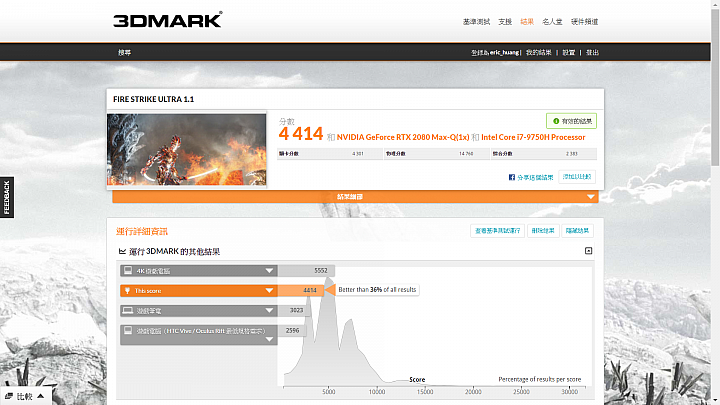Click the 4414 This score bar
Viewport: 720px width, 405px height.
(301, 291)
